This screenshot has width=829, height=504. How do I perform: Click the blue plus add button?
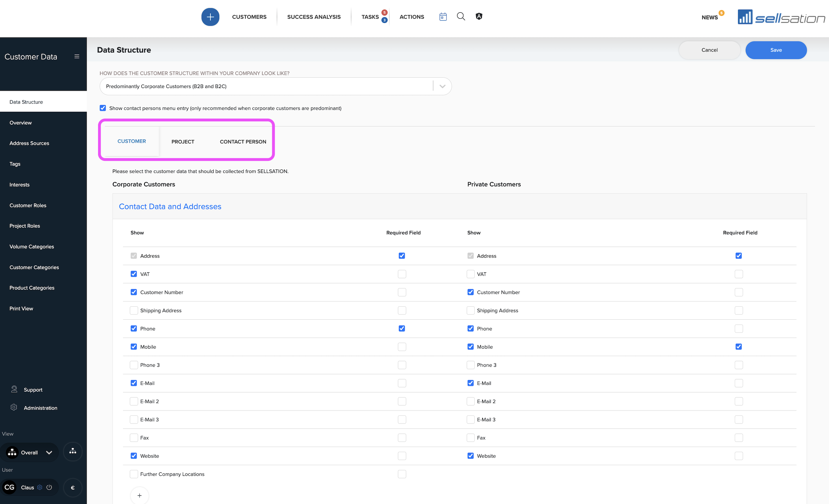click(210, 17)
